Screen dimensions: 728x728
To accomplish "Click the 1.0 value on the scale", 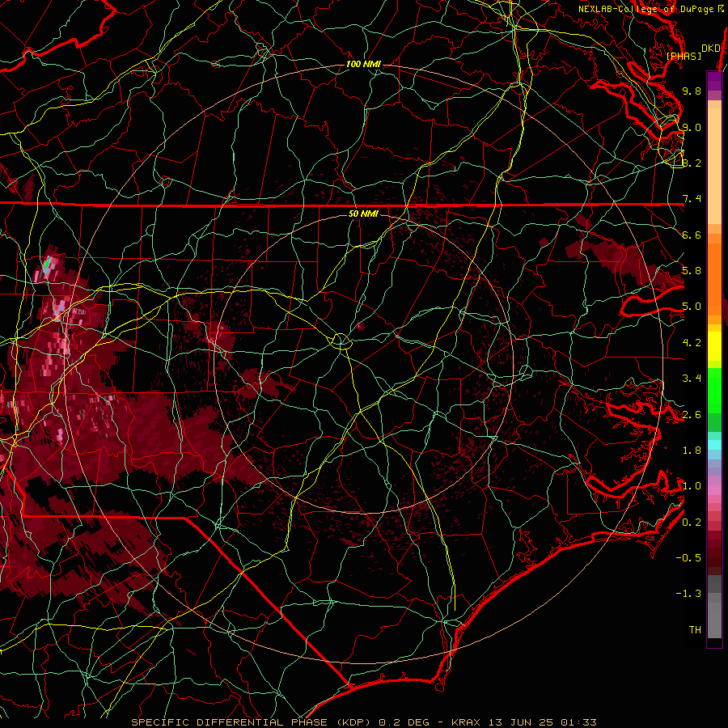I will click(692, 486).
